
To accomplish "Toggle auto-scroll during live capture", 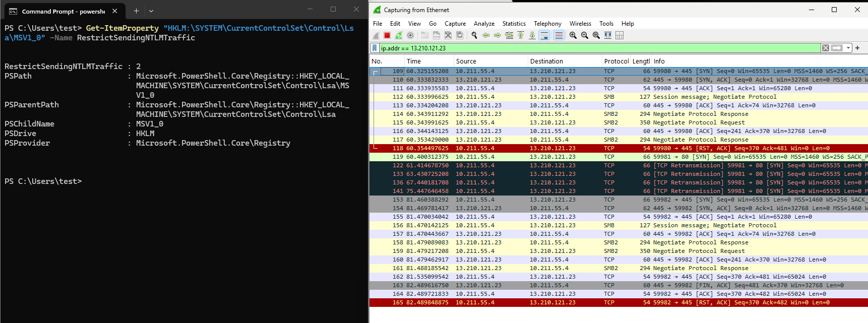I will point(544,35).
